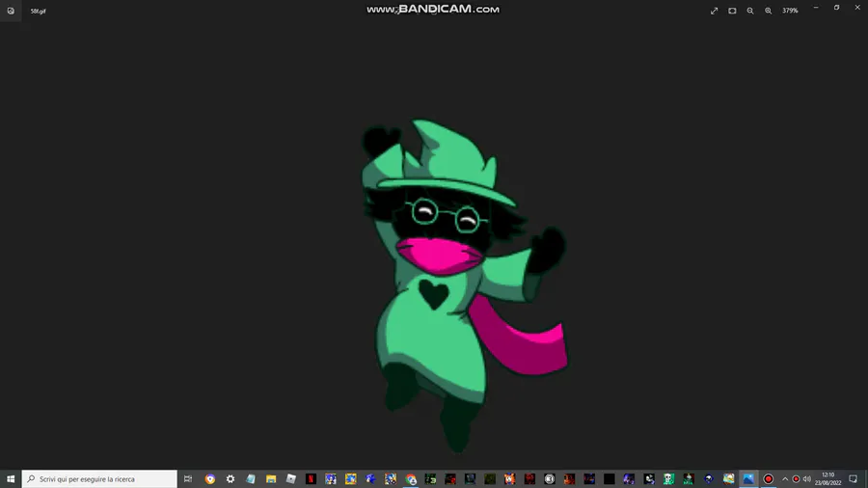
Task: Click the 58f.gif file name in title bar
Action: (x=39, y=11)
